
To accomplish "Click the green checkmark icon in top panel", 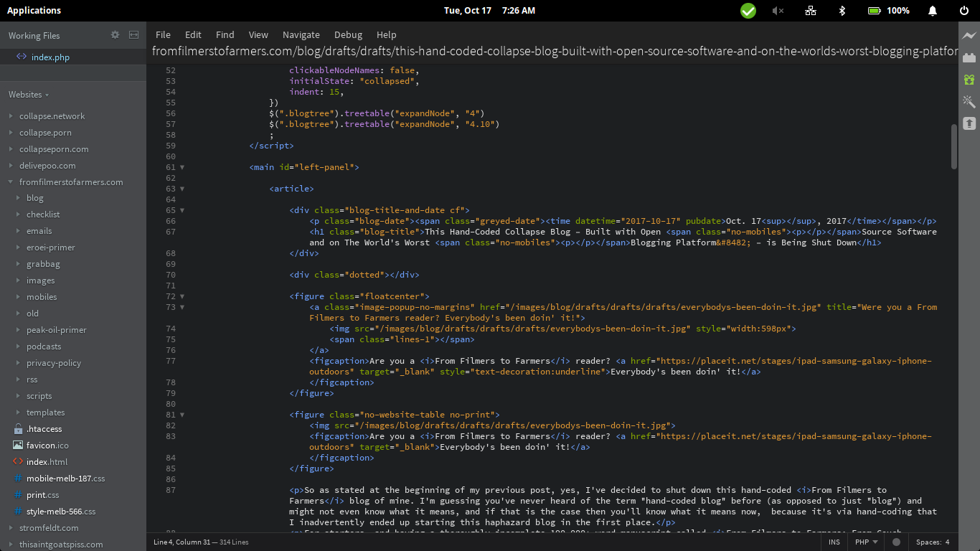I will pos(748,11).
